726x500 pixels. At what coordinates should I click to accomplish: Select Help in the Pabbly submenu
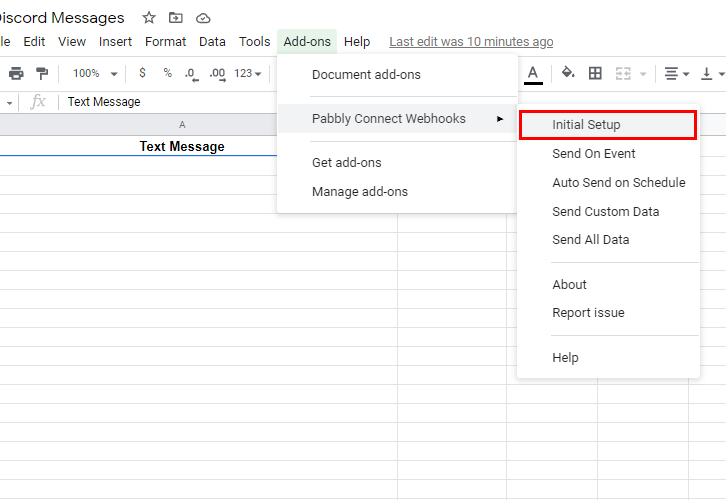point(608,357)
